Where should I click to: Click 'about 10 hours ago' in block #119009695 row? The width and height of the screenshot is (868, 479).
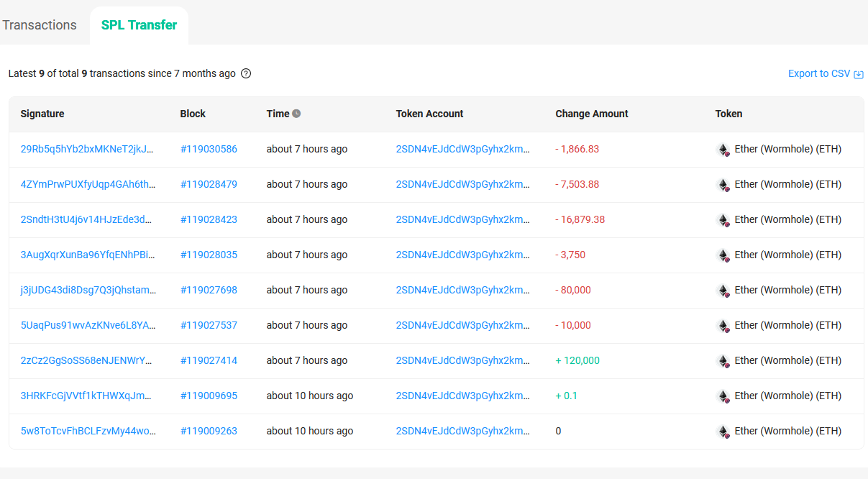[310, 396]
